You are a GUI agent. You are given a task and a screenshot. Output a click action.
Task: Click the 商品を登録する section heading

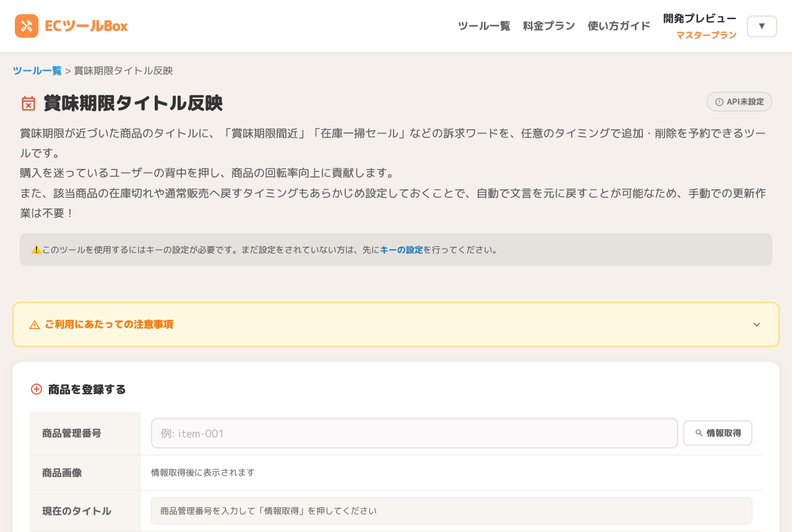[x=87, y=389]
